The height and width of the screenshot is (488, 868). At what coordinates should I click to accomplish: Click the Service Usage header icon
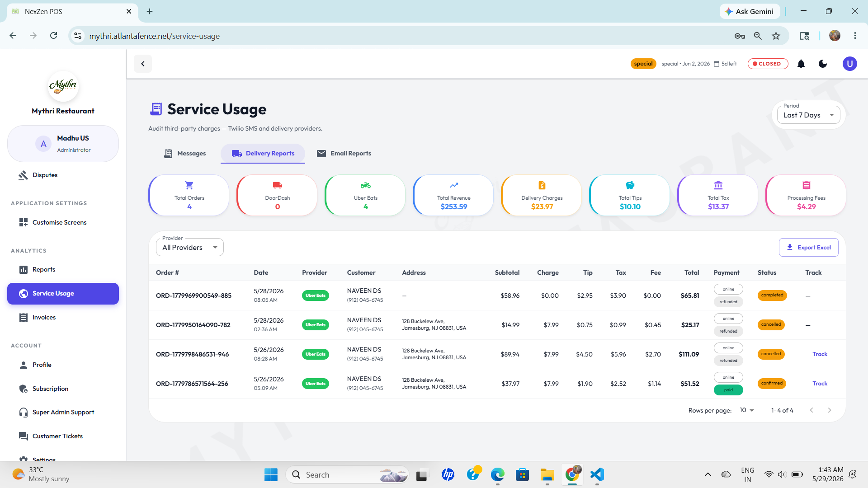tap(156, 109)
